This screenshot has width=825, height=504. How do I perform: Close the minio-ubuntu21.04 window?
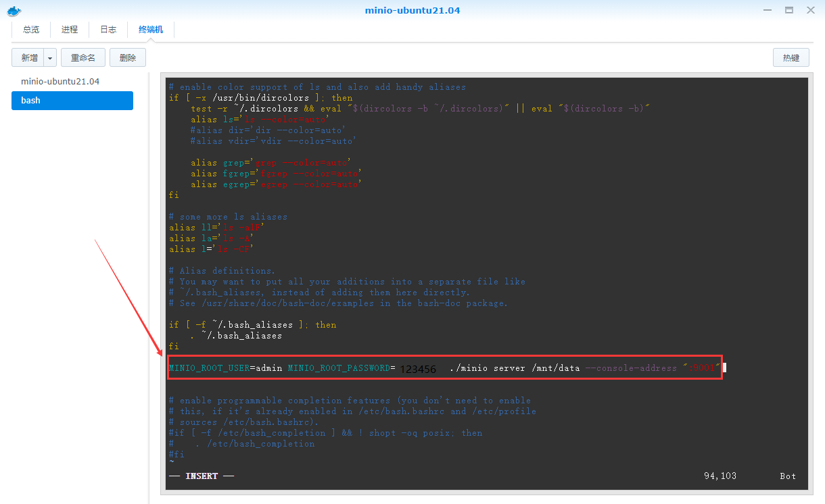810,10
